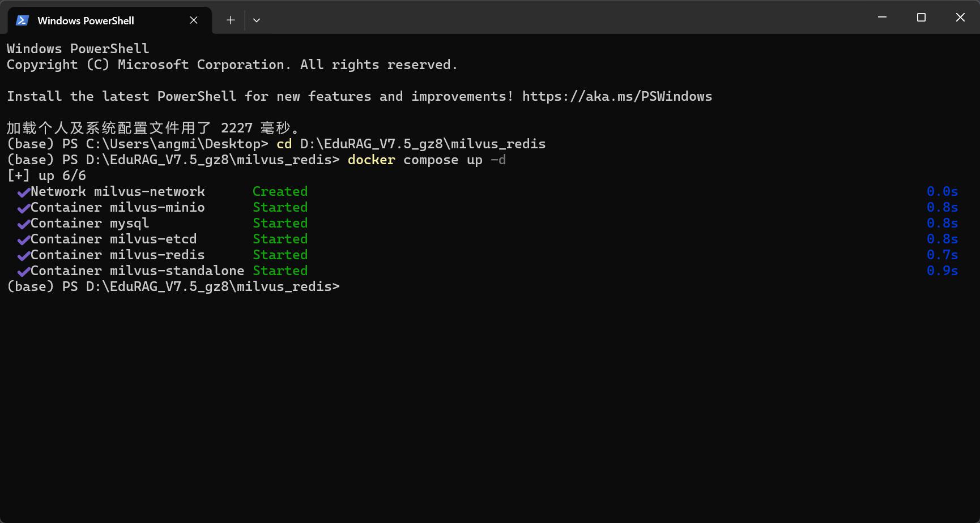Click the text 'Container milvus-etcd'
Viewport: 980px width, 523px height.
pos(114,239)
